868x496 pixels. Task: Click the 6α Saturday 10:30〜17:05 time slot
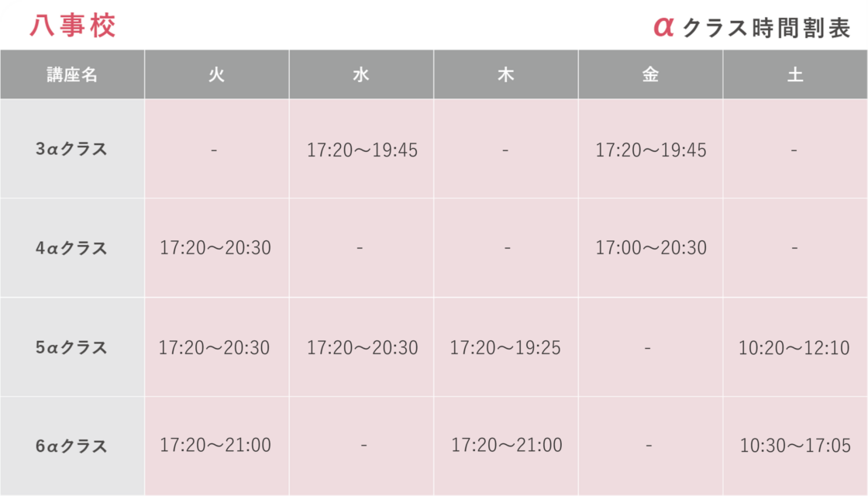click(x=795, y=446)
